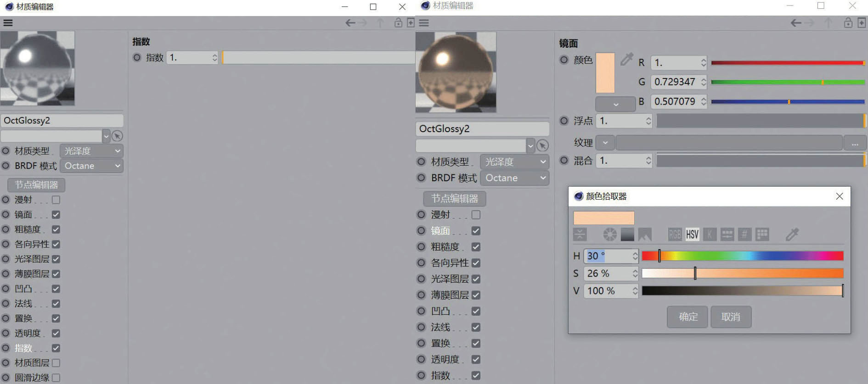Expand the chevron button below the 颜色 swatch

pos(615,104)
